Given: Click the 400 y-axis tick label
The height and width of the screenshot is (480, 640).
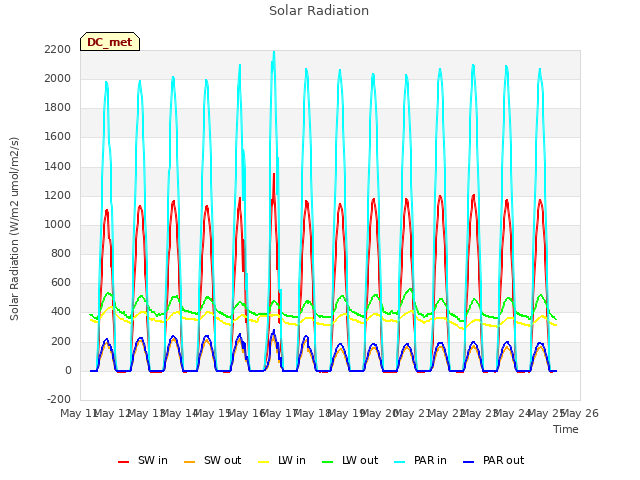Looking at the screenshot, I should (61, 311).
